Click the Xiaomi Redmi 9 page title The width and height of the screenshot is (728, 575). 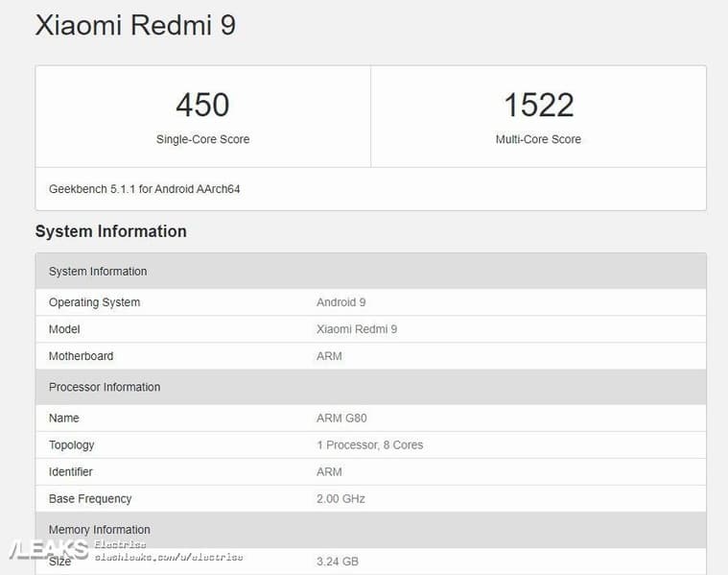135,26
